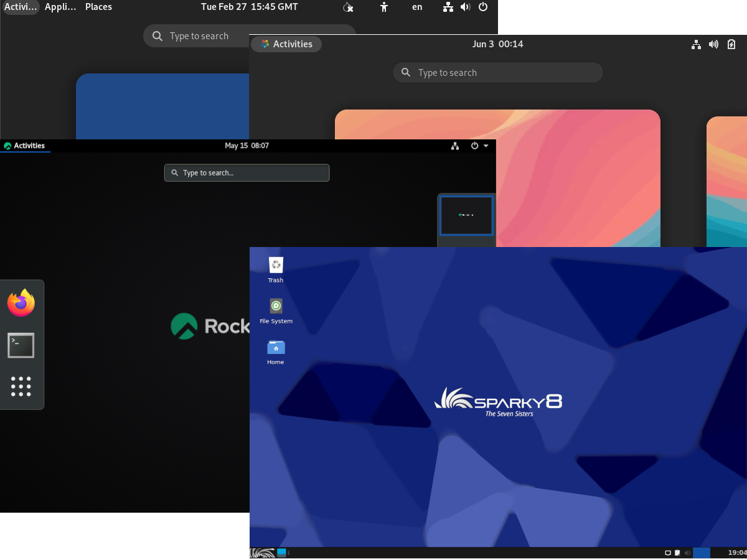The width and height of the screenshot is (747, 560).
Task: Select the blue workspace preview on the Feb 27 desktop
Action: (x=162, y=106)
